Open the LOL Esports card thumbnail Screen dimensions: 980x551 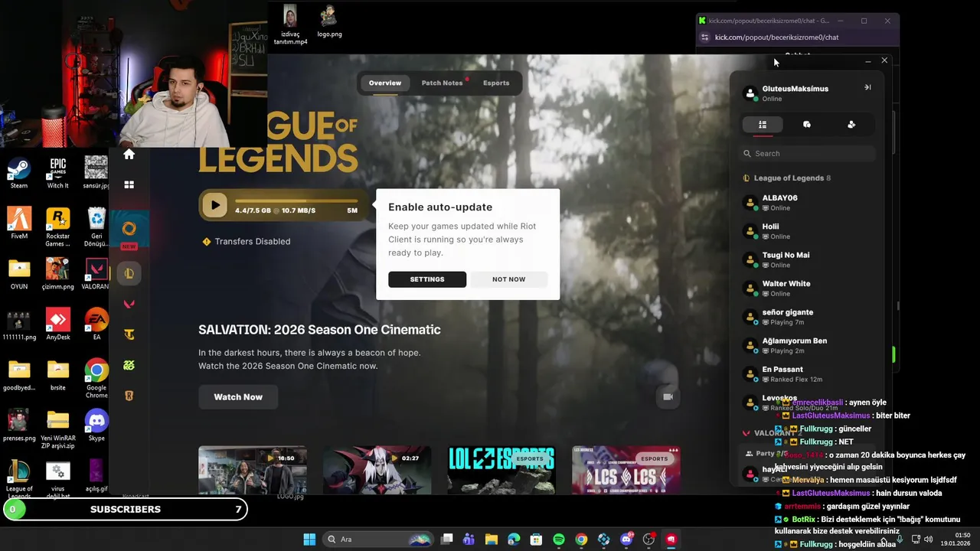(501, 470)
